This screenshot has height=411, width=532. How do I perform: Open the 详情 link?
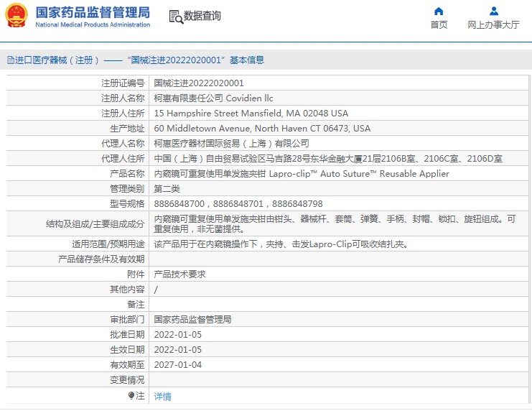click(162, 396)
